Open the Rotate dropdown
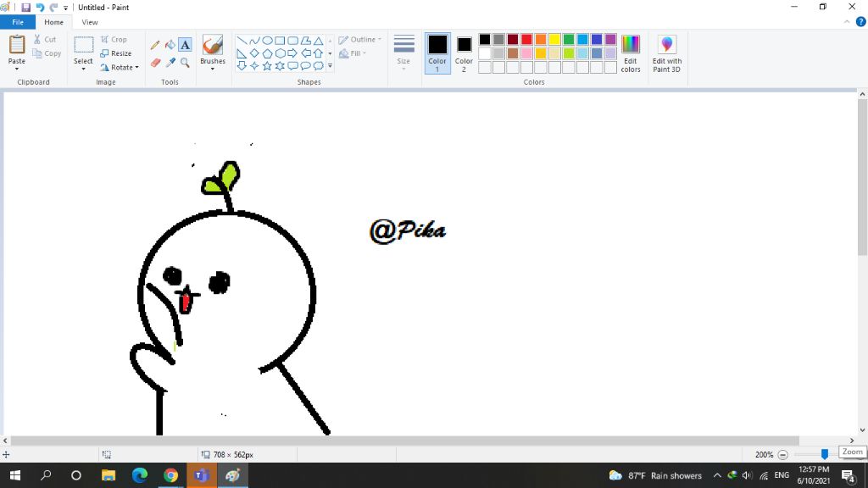 120,67
